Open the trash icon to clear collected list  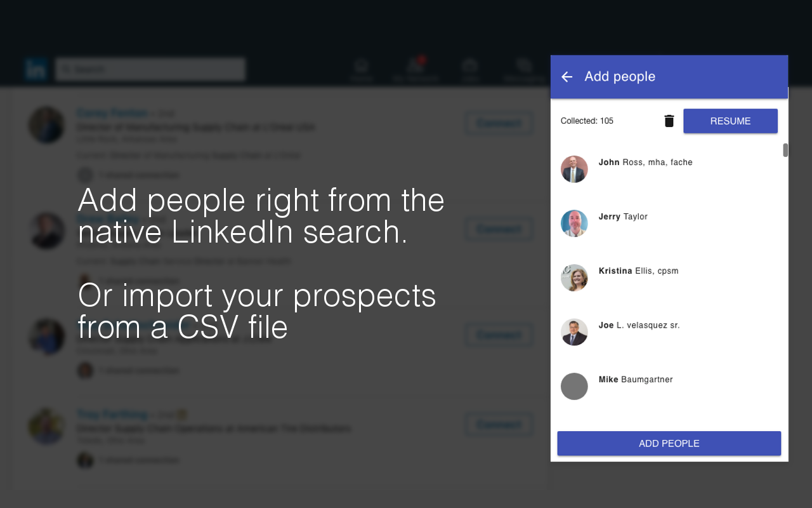pyautogui.click(x=669, y=121)
